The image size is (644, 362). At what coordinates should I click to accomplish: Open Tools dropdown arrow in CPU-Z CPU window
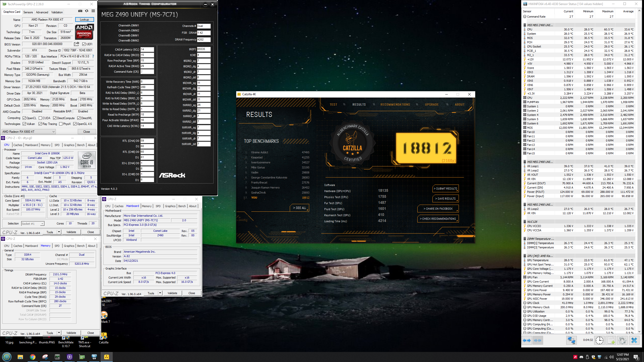pos(59,232)
